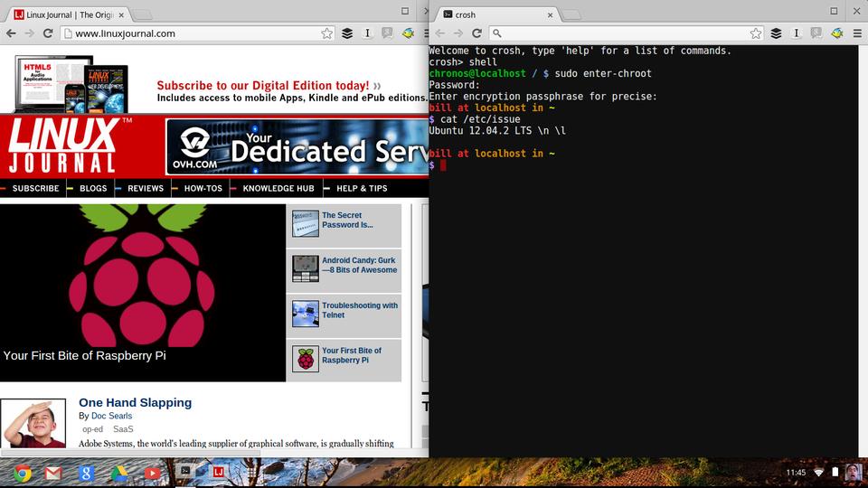Click back arrow in Linux Journal window
Screen dimensions: 868x488
(x=12, y=33)
